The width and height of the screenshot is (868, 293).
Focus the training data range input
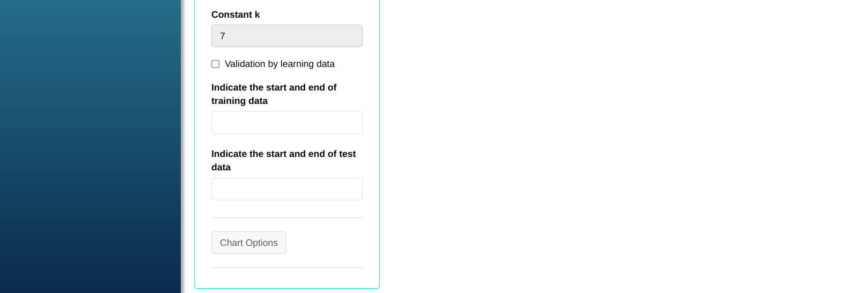[x=286, y=123]
